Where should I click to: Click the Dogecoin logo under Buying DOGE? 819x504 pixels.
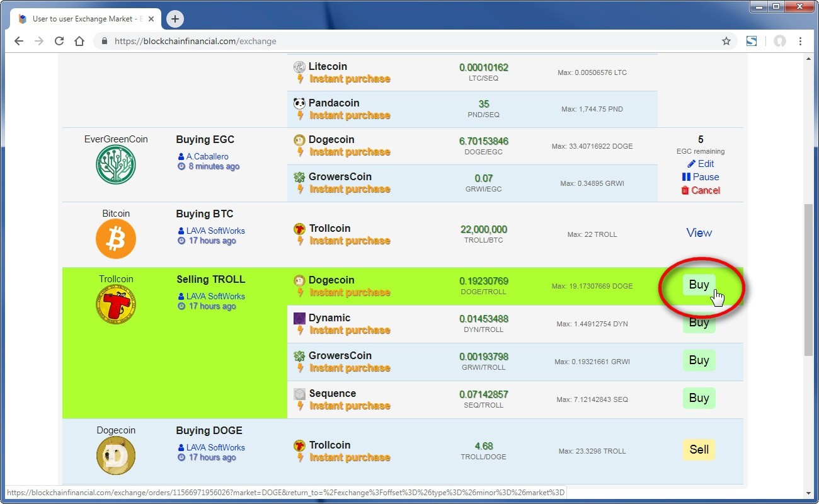[116, 455]
